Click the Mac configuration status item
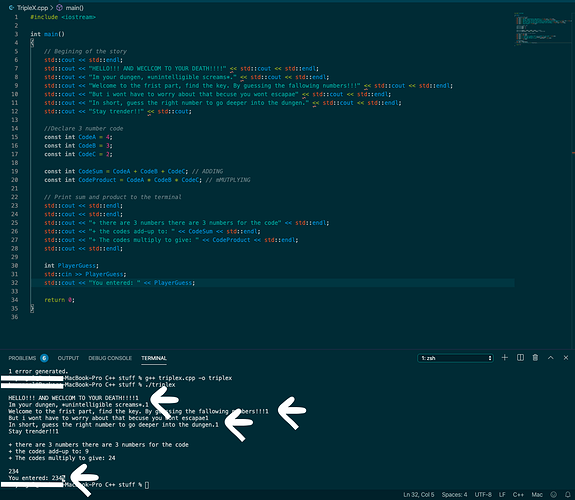Viewport: 575px width, 500px height. click(x=537, y=494)
